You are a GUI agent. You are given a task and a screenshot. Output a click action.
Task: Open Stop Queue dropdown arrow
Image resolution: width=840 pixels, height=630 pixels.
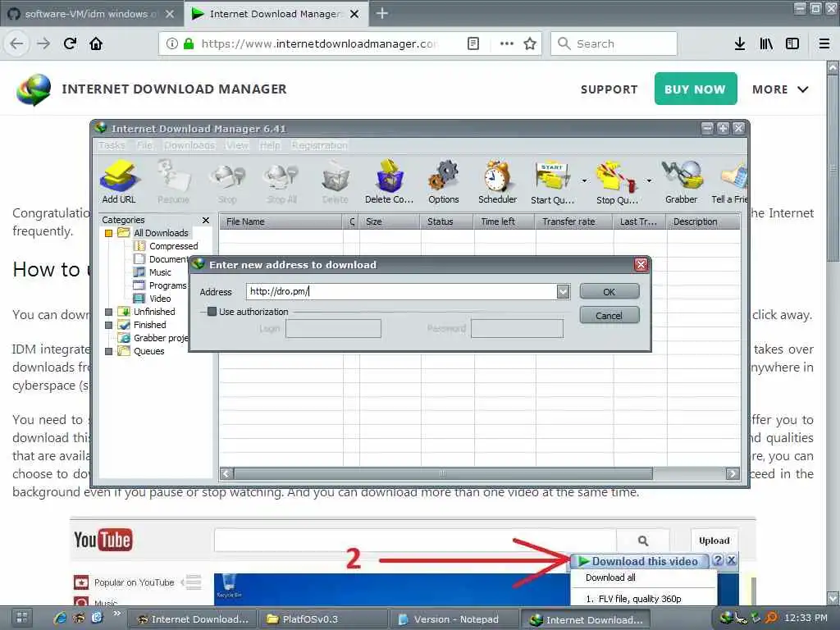649,181
